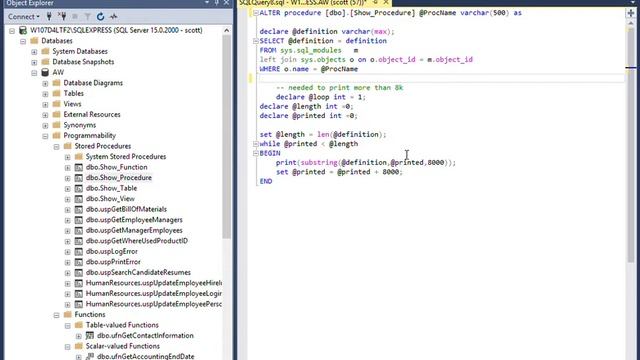640x360 pixels.
Task: Expand System Databases folder
Action: tap(34, 52)
